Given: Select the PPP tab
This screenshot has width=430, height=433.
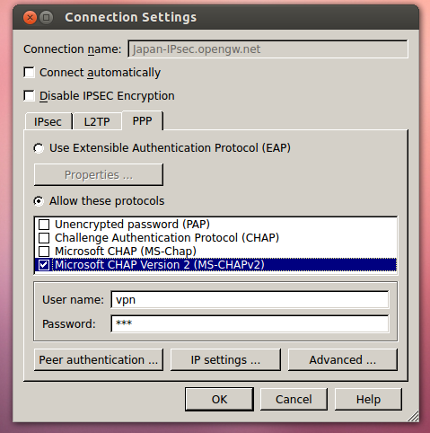Looking at the screenshot, I should coord(142,121).
